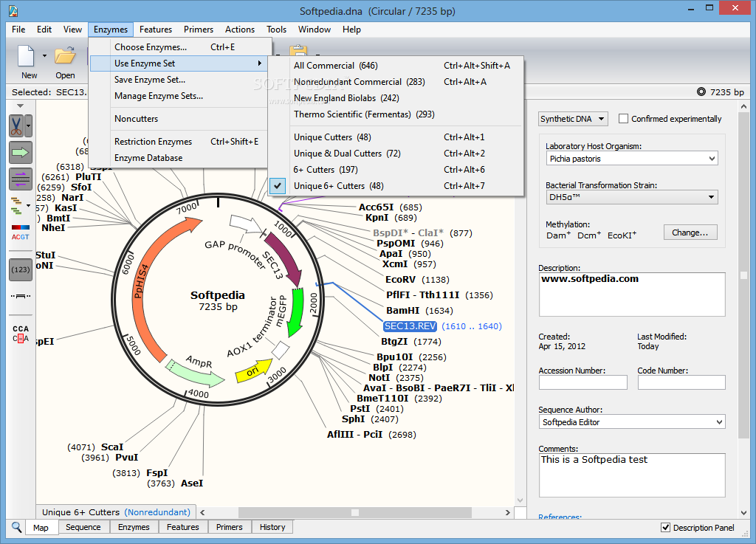The image size is (756, 544).
Task: Select Nonredundant Commercial (283) set
Action: 396,82
